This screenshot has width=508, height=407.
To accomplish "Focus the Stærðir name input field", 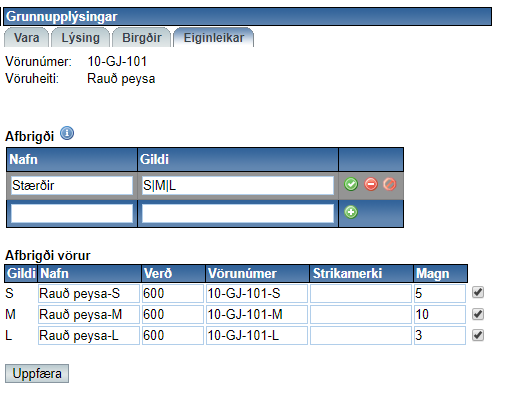I will pyautogui.click(x=72, y=185).
